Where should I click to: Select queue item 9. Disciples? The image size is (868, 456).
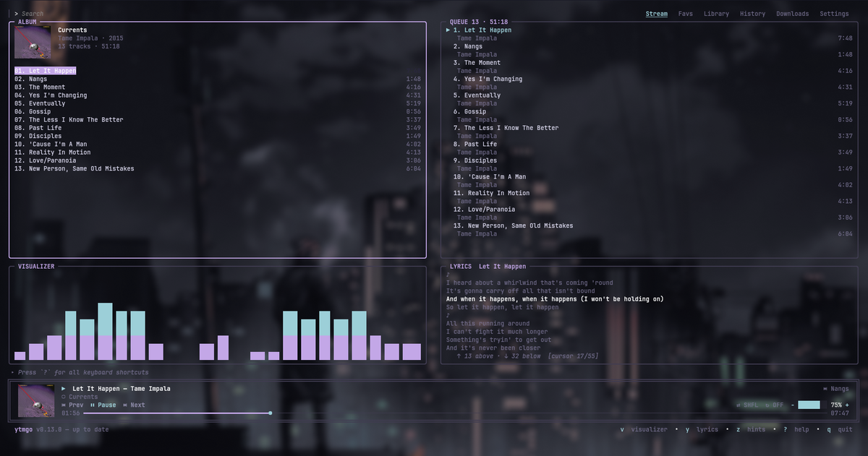point(649,164)
